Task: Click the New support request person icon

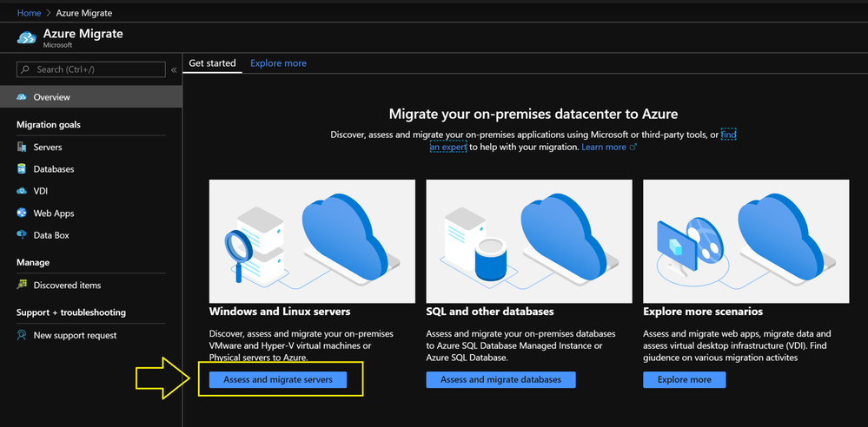Action: pyautogui.click(x=22, y=335)
